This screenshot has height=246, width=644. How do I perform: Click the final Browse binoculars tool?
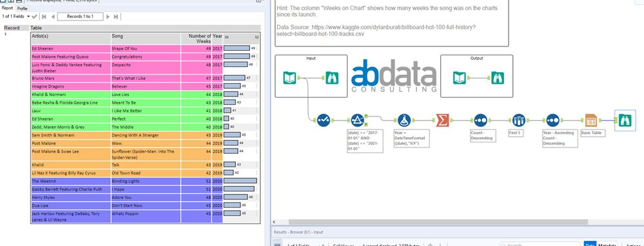625,120
